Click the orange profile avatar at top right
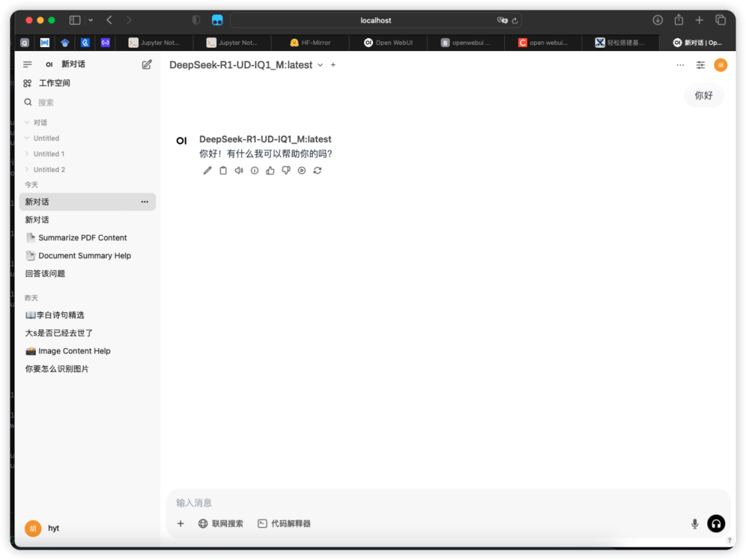The width and height of the screenshot is (746, 560). pos(720,65)
